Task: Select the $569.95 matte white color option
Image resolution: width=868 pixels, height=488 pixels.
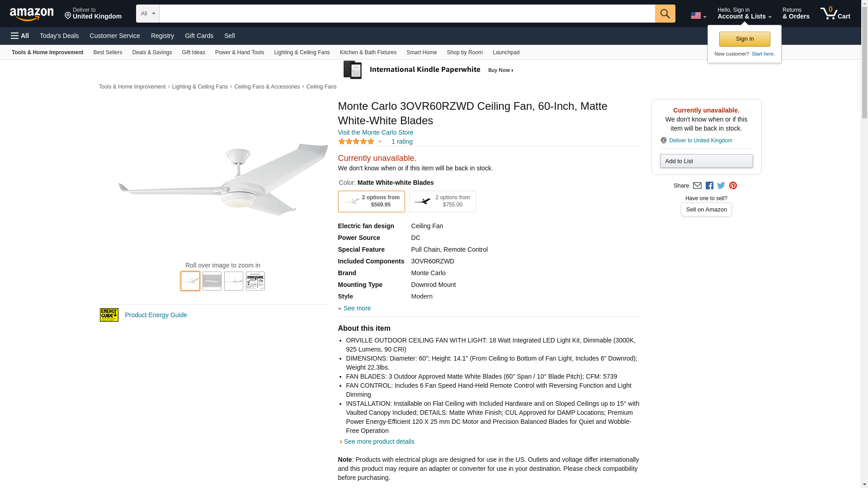Action: 371,202
